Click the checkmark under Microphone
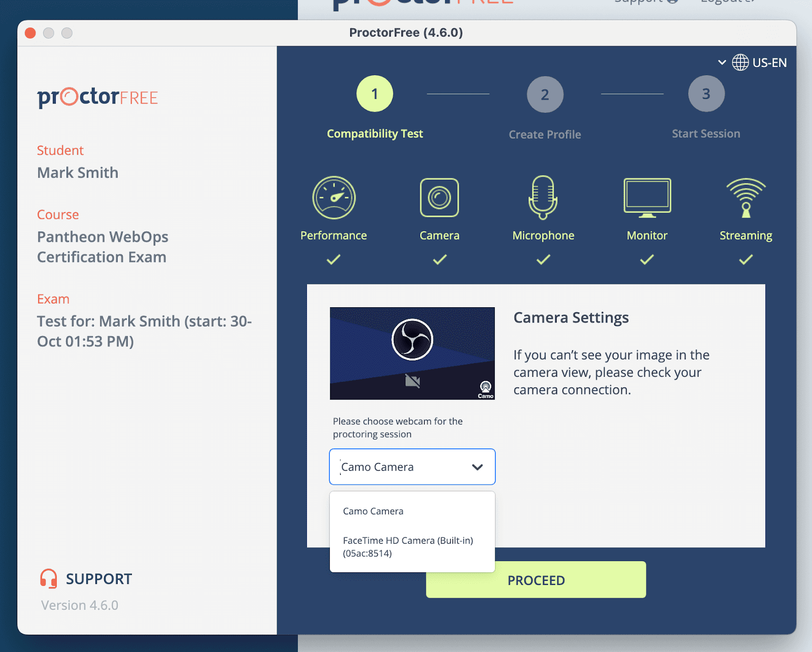This screenshot has width=812, height=652. [543, 259]
